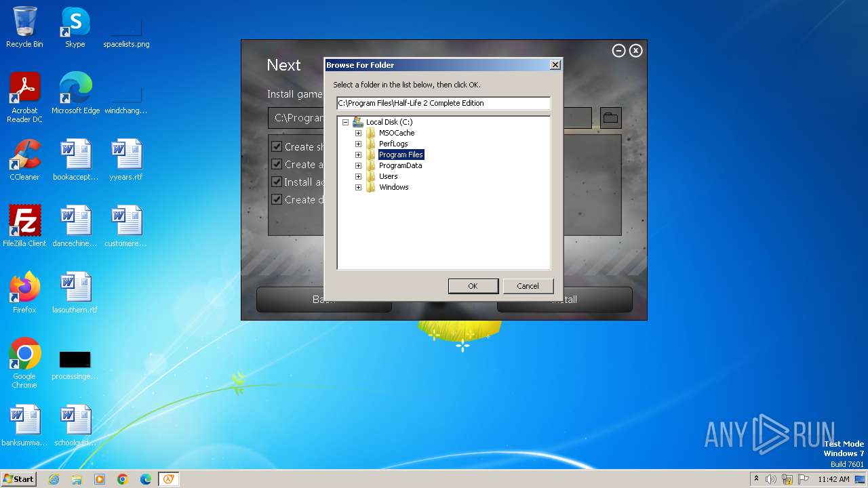Image resolution: width=868 pixels, height=488 pixels.
Task: Click the volume icon in the system tray
Action: pyautogui.click(x=771, y=479)
